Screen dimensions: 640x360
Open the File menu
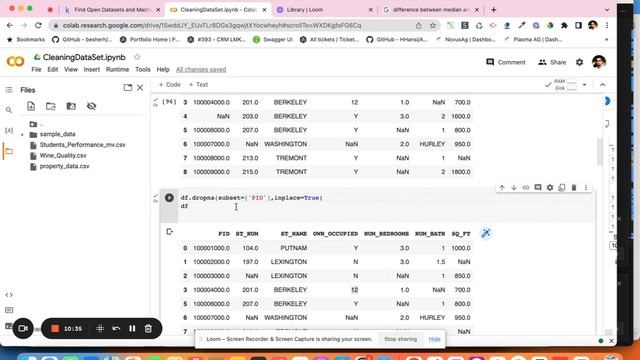coord(36,69)
